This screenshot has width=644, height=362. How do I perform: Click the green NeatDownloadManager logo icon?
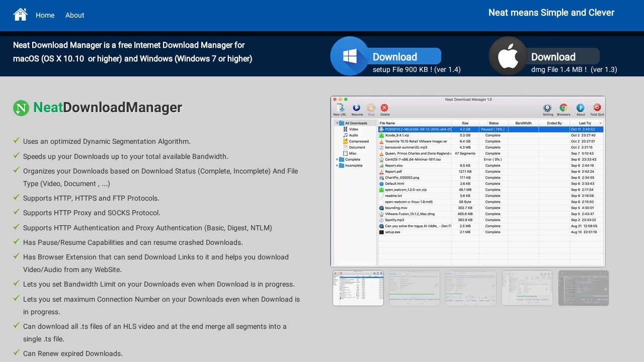click(21, 108)
